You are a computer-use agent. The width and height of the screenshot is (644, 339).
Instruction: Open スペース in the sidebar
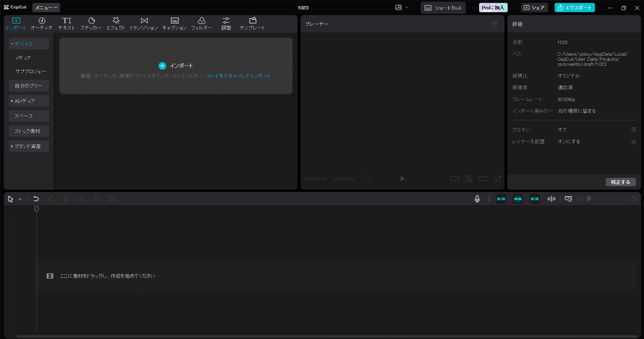pyautogui.click(x=29, y=116)
